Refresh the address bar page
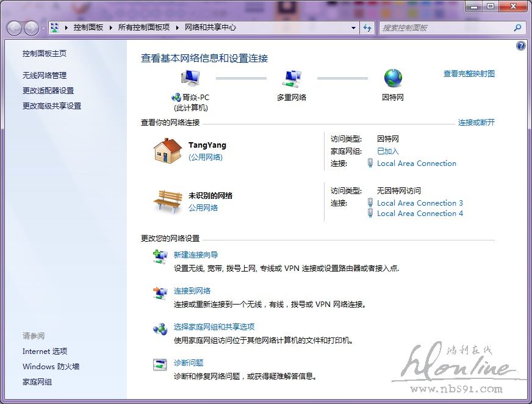This screenshot has width=532, height=404. (367, 27)
